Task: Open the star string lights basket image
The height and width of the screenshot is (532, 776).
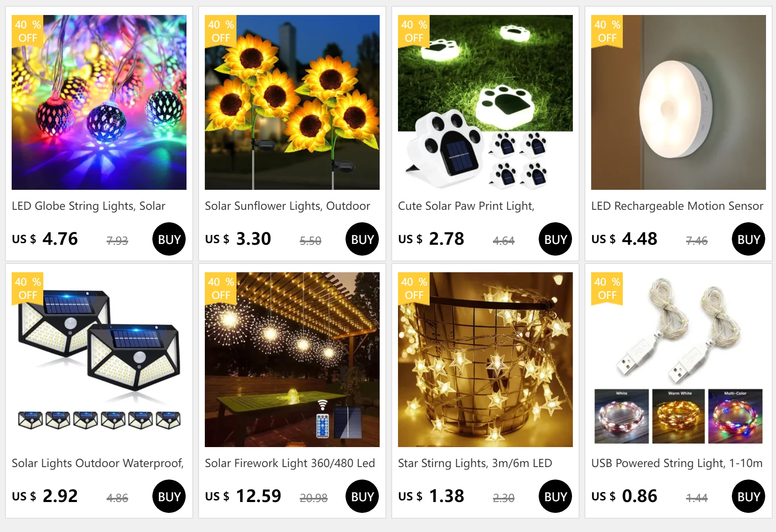Action: 485,360
